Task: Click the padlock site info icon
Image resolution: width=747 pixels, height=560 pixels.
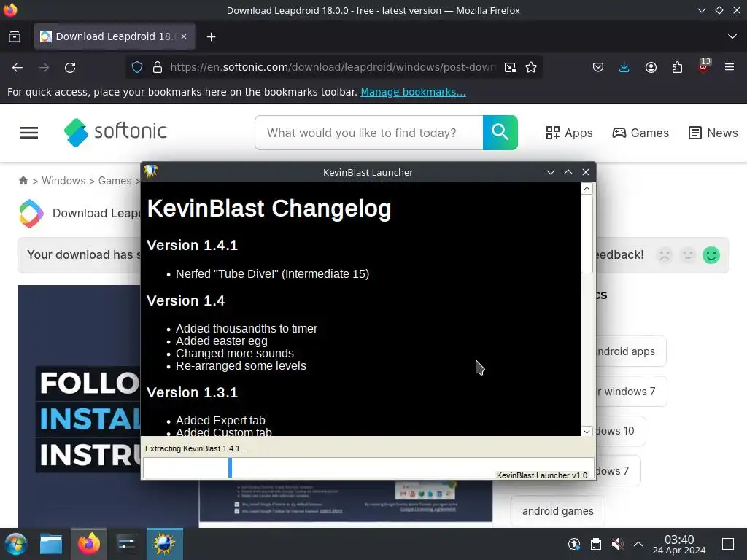Action: 158,68
